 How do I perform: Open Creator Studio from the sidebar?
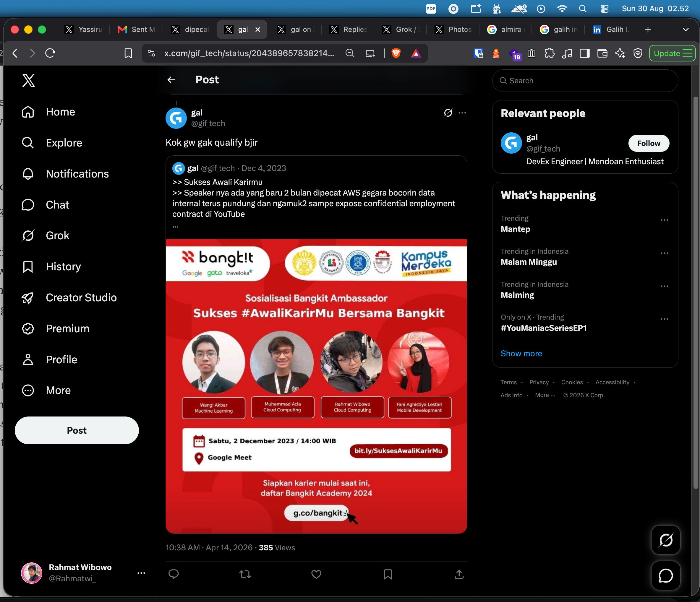point(69,297)
